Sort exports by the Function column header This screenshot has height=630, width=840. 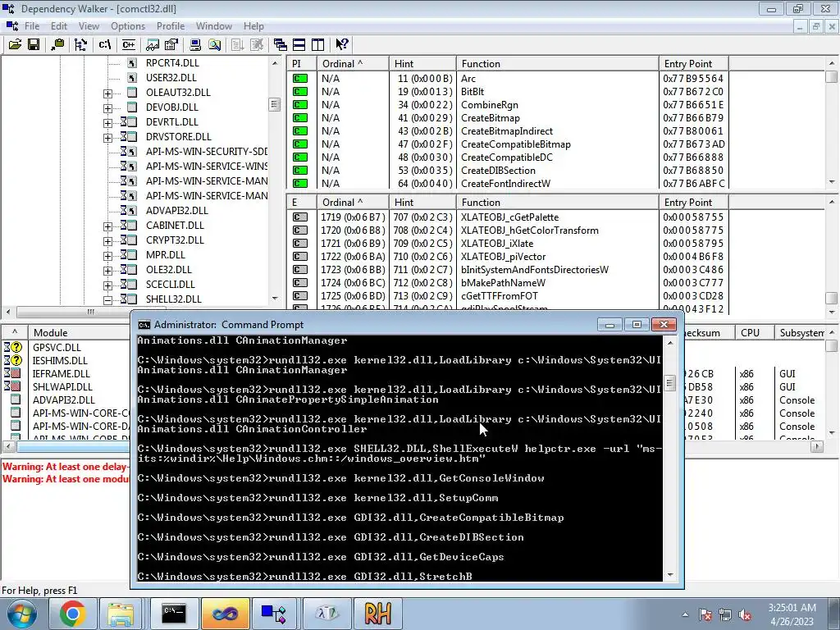[x=557, y=202]
